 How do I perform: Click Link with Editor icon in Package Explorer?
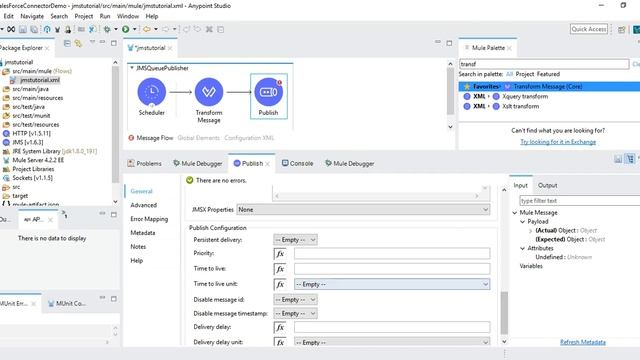[78, 43]
